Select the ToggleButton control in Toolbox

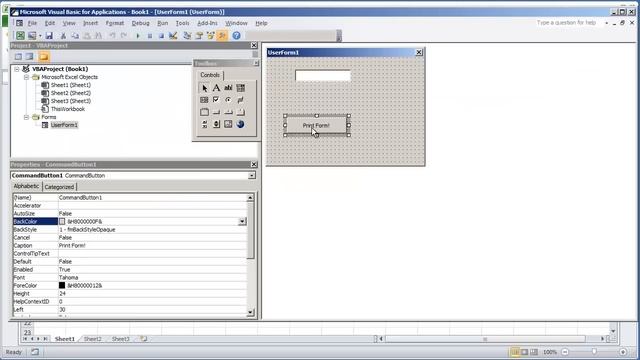[x=240, y=100]
